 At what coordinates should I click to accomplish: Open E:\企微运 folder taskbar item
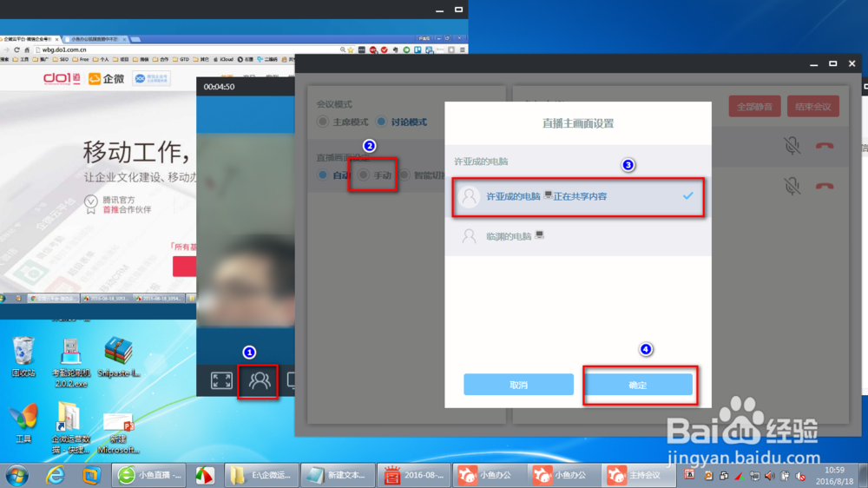click(262, 475)
